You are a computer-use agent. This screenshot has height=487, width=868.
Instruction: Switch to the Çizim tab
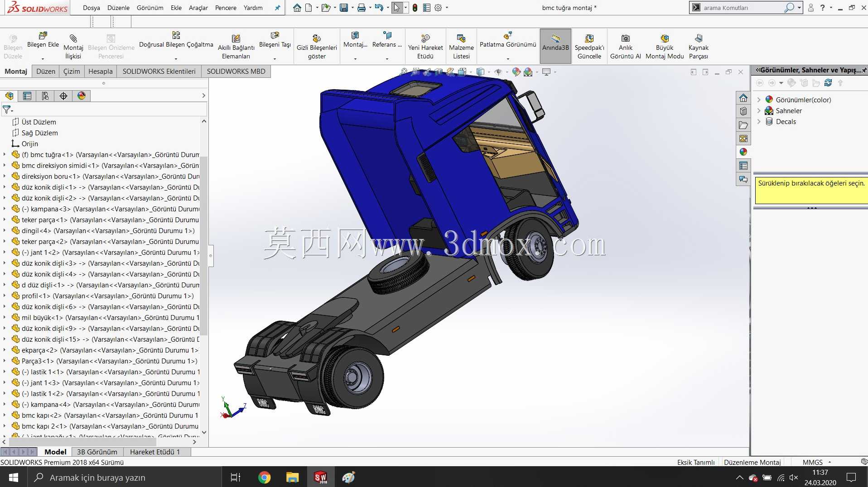point(72,72)
